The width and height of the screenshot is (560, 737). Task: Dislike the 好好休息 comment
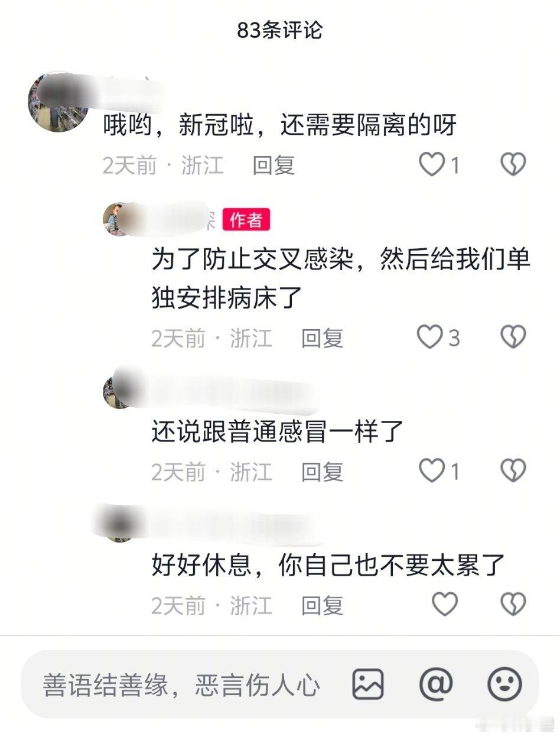[x=513, y=604]
